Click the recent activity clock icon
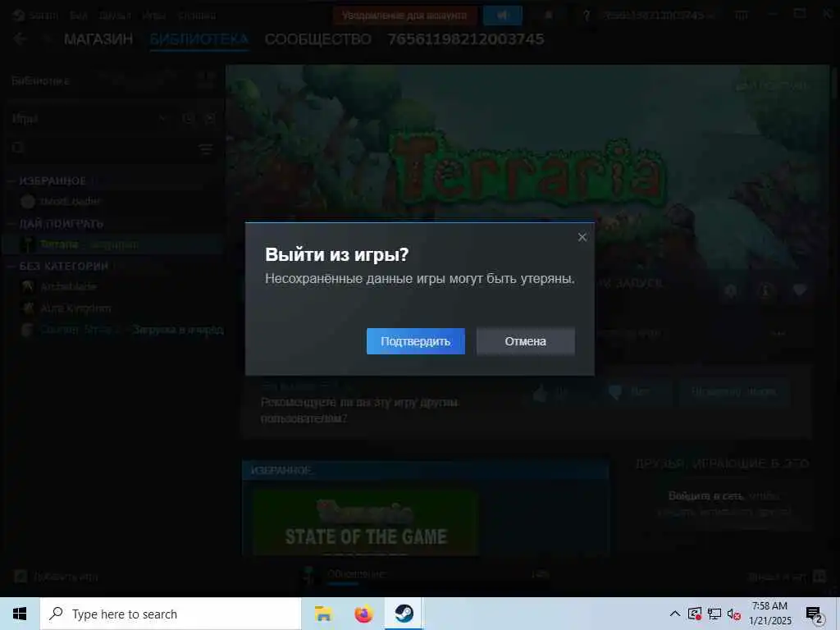This screenshot has height=630, width=840. tap(188, 118)
